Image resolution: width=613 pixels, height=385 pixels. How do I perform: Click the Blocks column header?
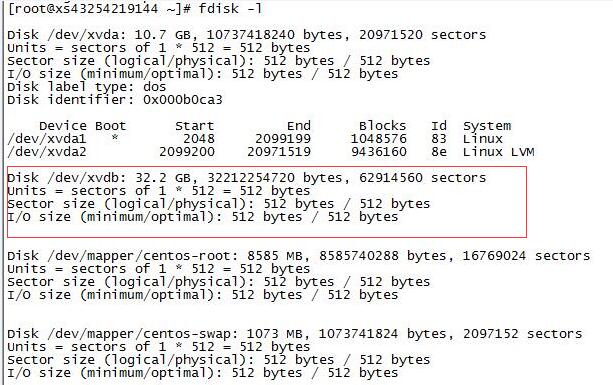tap(383, 126)
